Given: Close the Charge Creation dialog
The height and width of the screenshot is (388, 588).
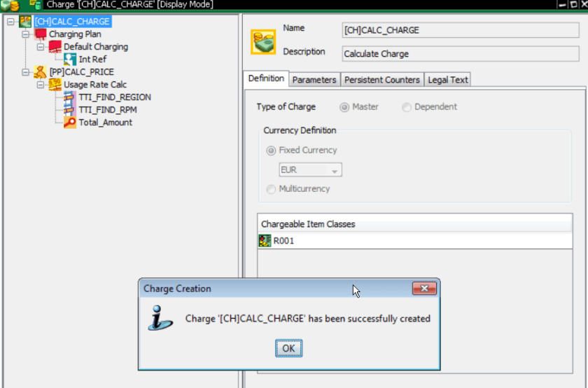Looking at the screenshot, I should pos(424,288).
